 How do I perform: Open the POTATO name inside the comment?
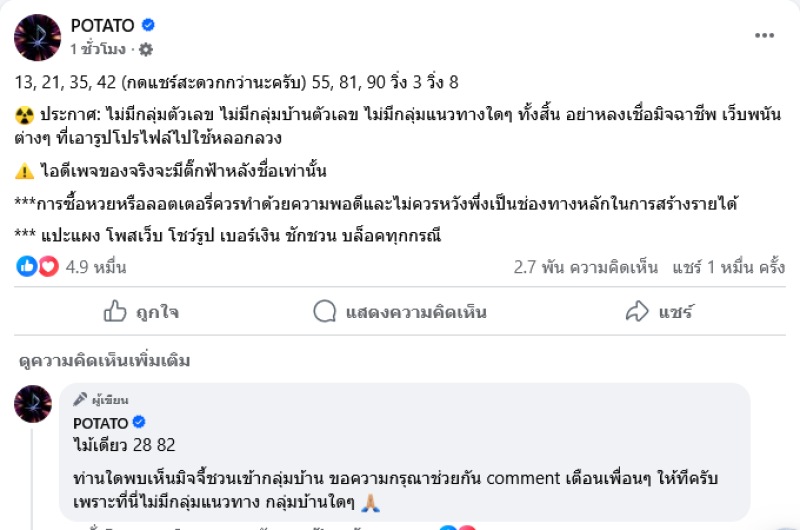[101, 423]
